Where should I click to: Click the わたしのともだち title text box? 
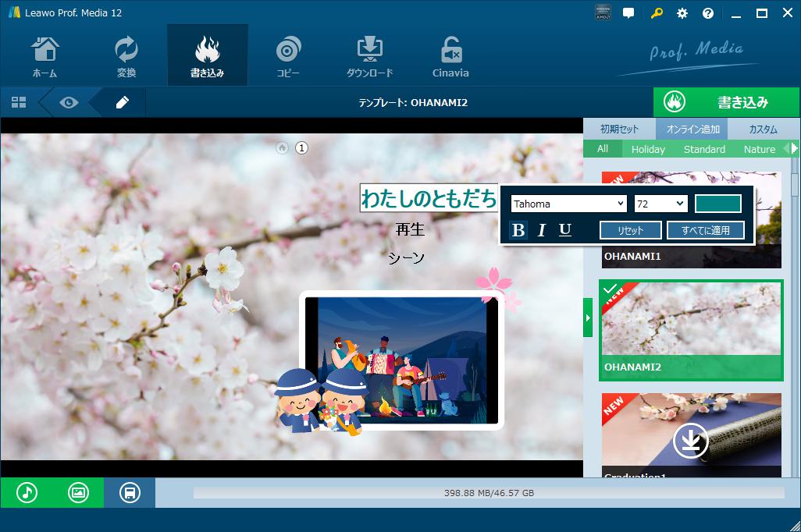(x=429, y=198)
